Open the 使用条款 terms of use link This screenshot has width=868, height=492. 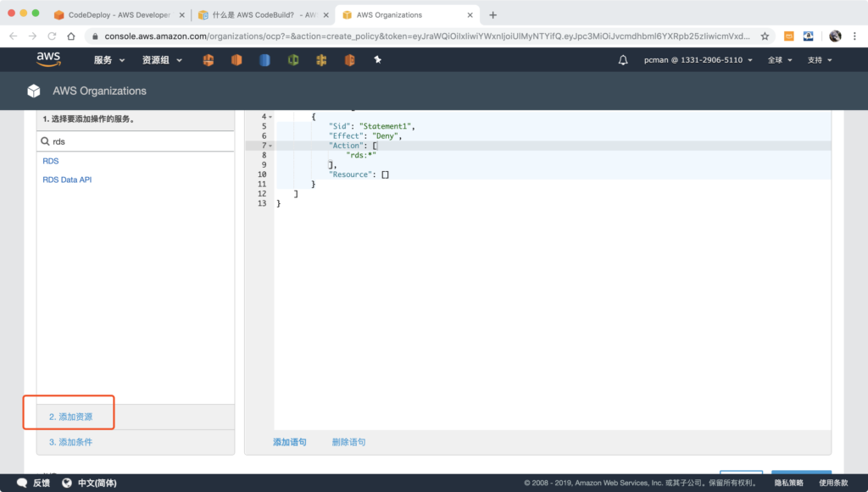tap(834, 483)
